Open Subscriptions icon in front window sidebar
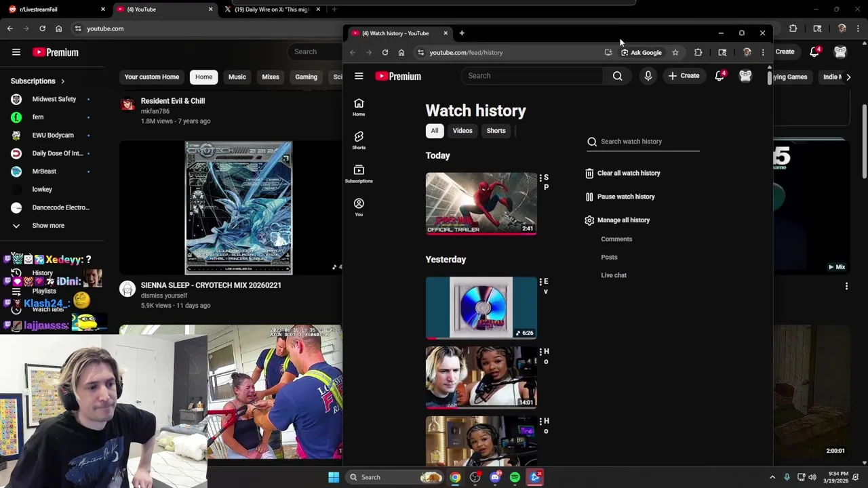 (359, 174)
